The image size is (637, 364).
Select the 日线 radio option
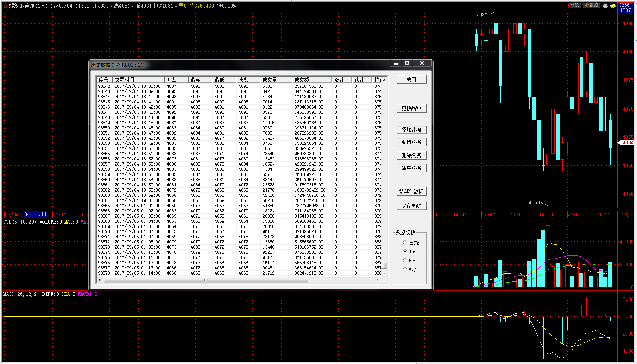(405, 243)
